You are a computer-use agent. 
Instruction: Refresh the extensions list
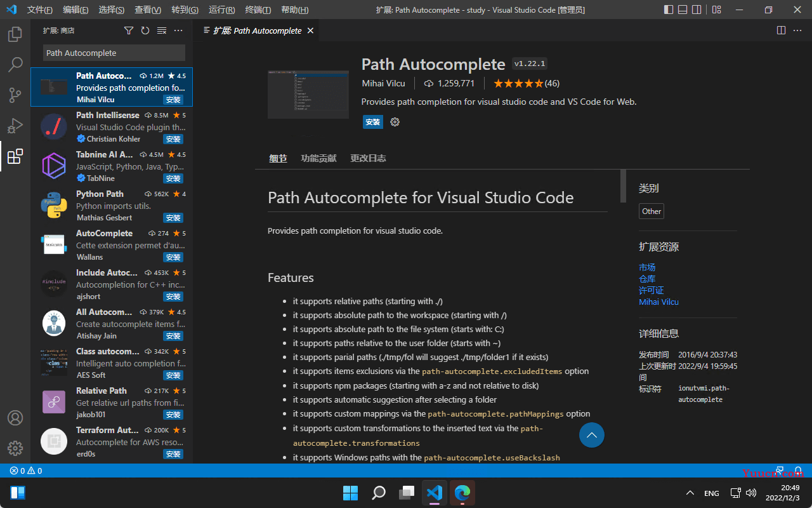(x=145, y=30)
